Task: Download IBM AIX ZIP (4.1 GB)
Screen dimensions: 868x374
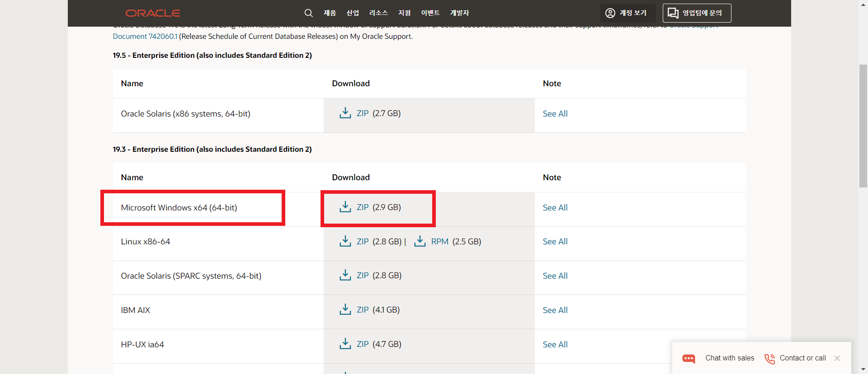Action: click(363, 310)
